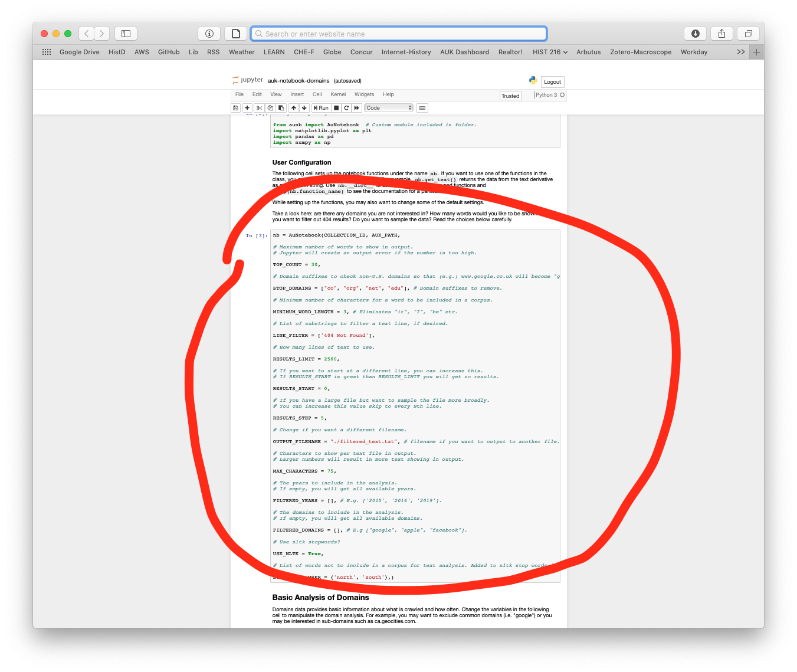This screenshot has height=672, width=797.
Task: Open the Cell menu
Action: tap(317, 94)
